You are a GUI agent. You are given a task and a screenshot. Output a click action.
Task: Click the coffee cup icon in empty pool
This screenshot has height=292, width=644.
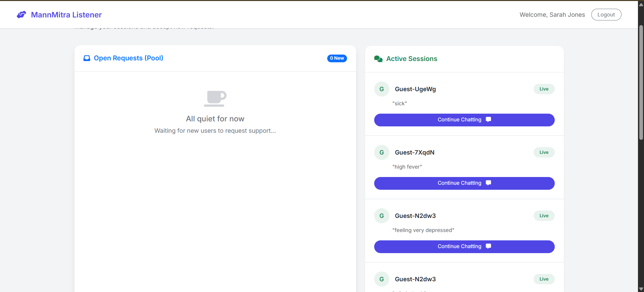click(215, 99)
